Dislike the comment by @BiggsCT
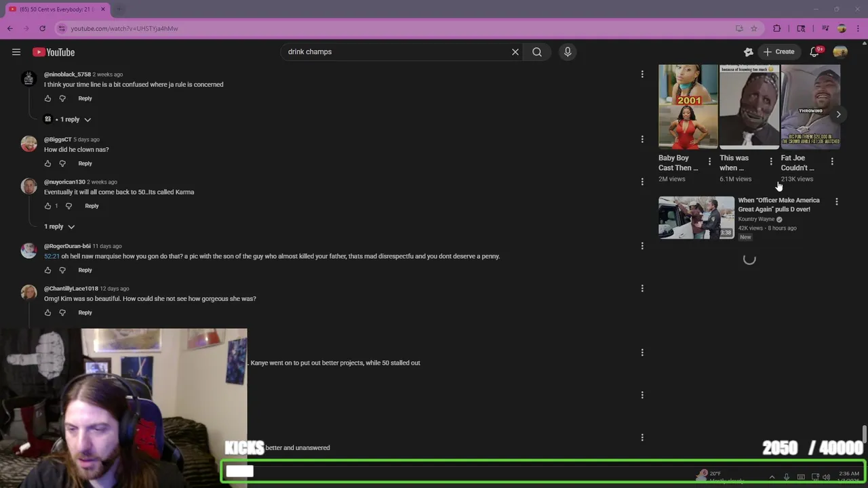The height and width of the screenshot is (488, 868). pyautogui.click(x=62, y=163)
